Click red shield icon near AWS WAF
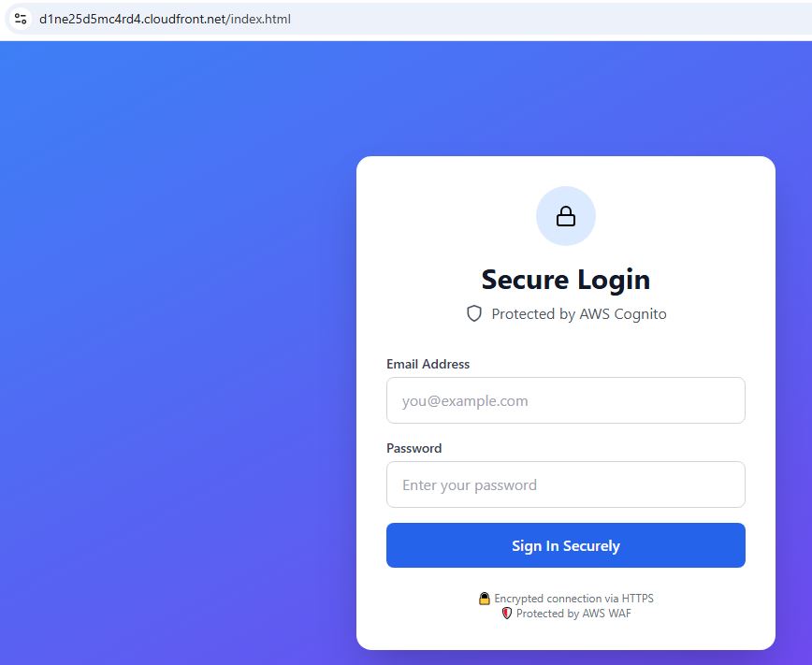This screenshot has height=665, width=812. [507, 614]
